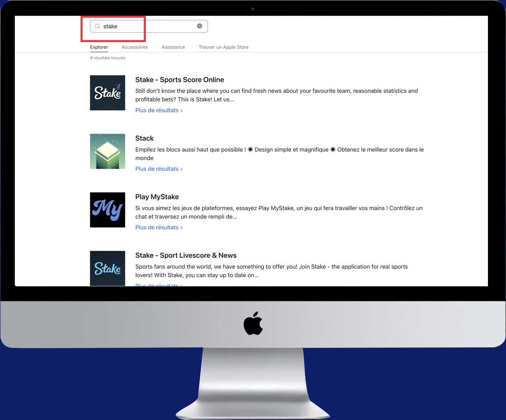This screenshot has width=506, height=420.
Task: Open the Stack result title
Action: coord(144,138)
